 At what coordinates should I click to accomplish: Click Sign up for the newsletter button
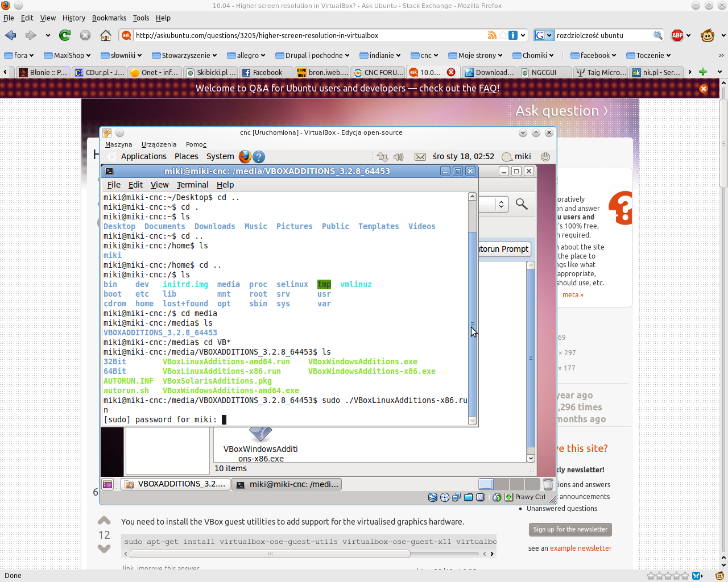coord(570,529)
